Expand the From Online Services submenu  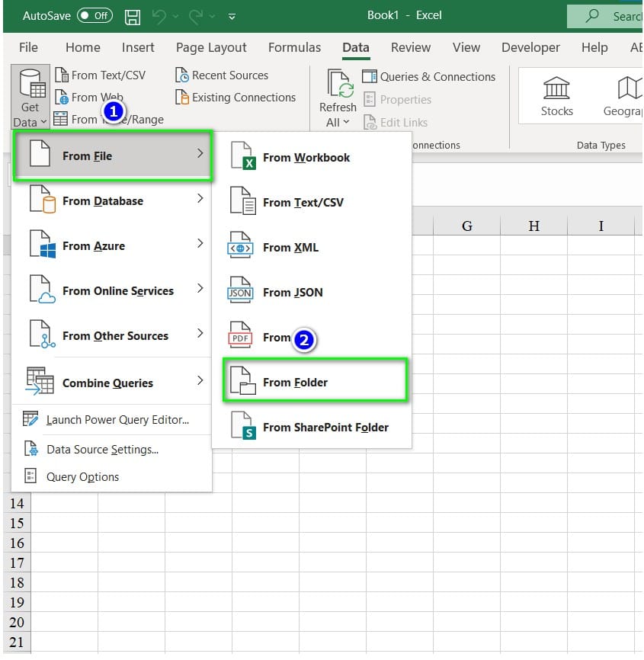[x=113, y=291]
